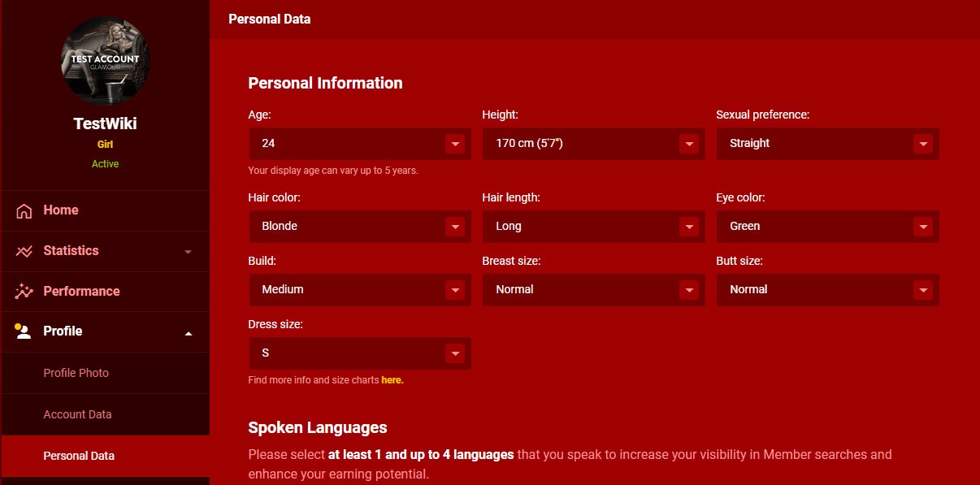Click the Active status label
This screenshot has width=980, height=485.
point(105,164)
